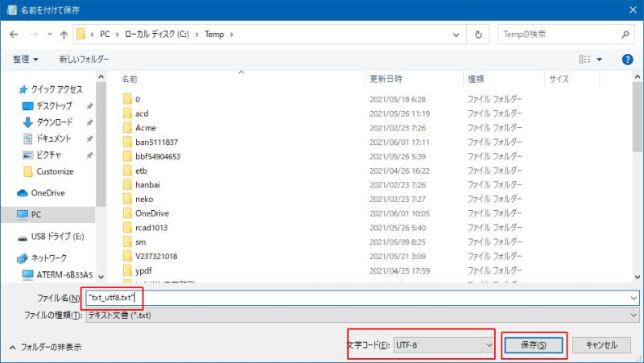This screenshot has width=644, height=363.
Task: Select the Acme folder icon
Action: pos(126,128)
